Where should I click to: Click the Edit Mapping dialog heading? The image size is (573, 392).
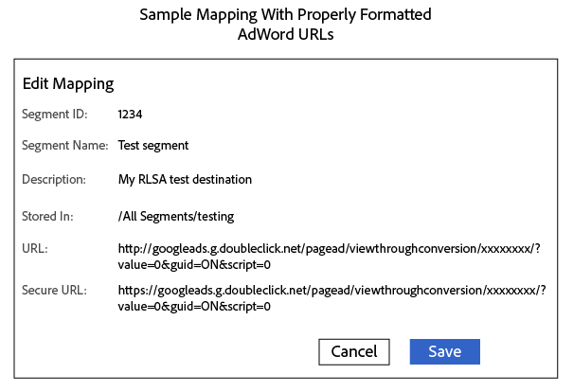click(x=68, y=83)
